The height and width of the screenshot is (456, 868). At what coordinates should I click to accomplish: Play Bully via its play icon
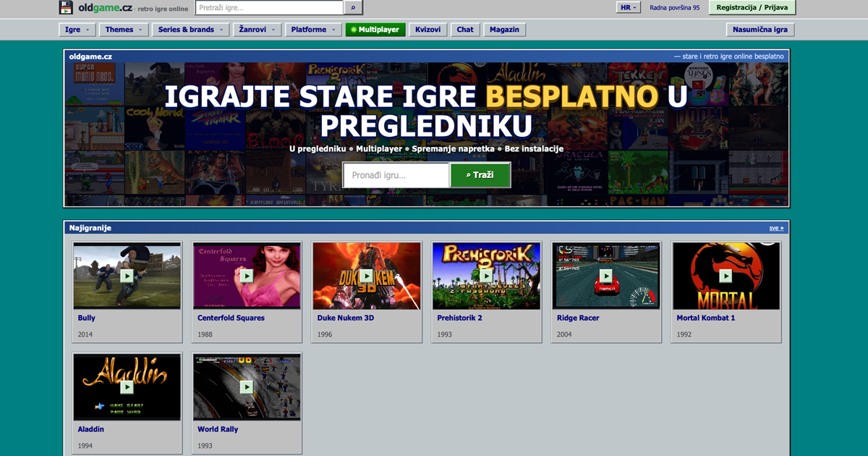click(127, 276)
